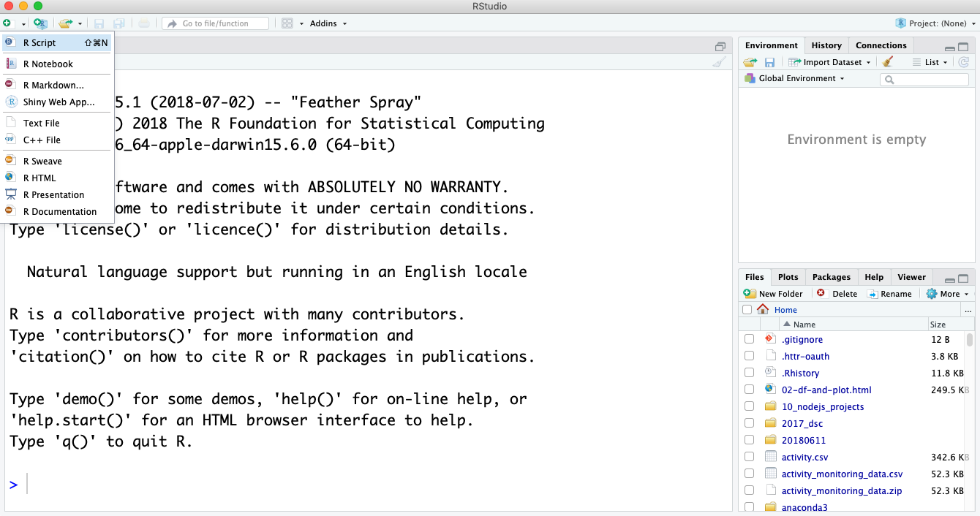Click the ellipsis browse folder button

(x=968, y=310)
